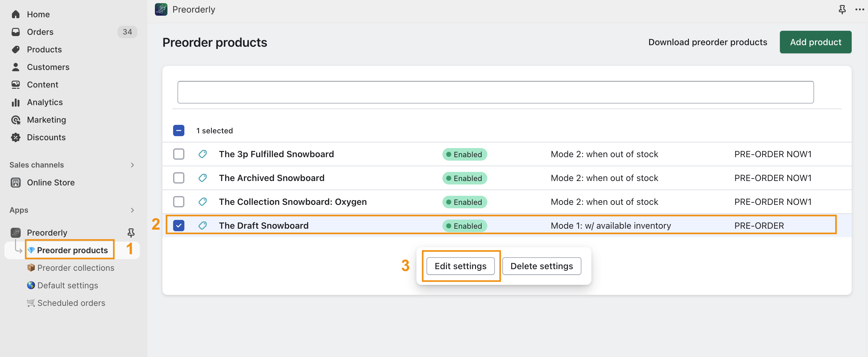Click the Marketing target icon
868x357 pixels.
(15, 120)
